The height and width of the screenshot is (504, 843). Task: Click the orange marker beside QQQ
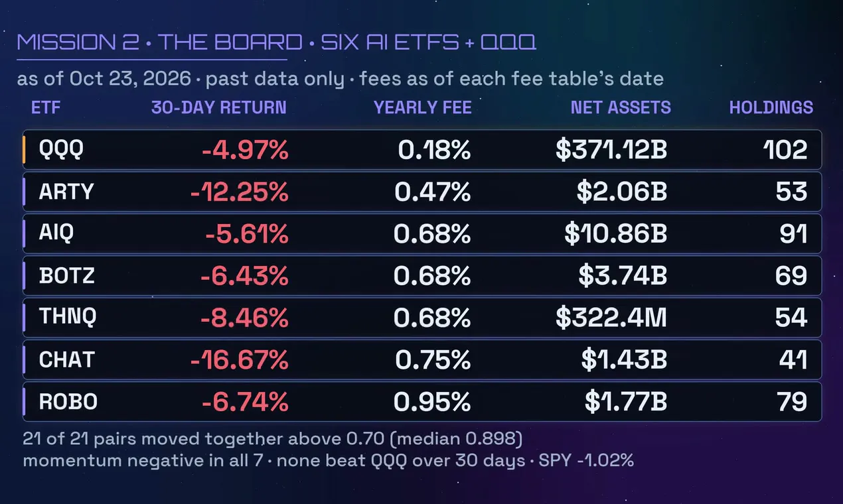pos(24,150)
